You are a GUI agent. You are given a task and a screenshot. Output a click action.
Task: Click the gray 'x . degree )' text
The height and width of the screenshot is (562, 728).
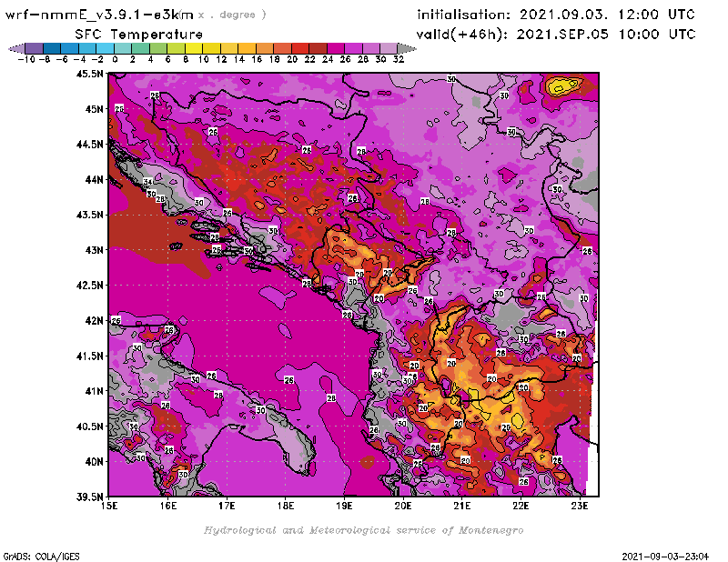pos(232,15)
